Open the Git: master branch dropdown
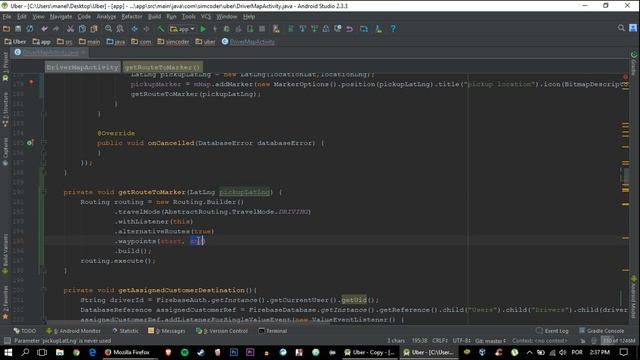Image resolution: width=640 pixels, height=360 pixels. 490,341
